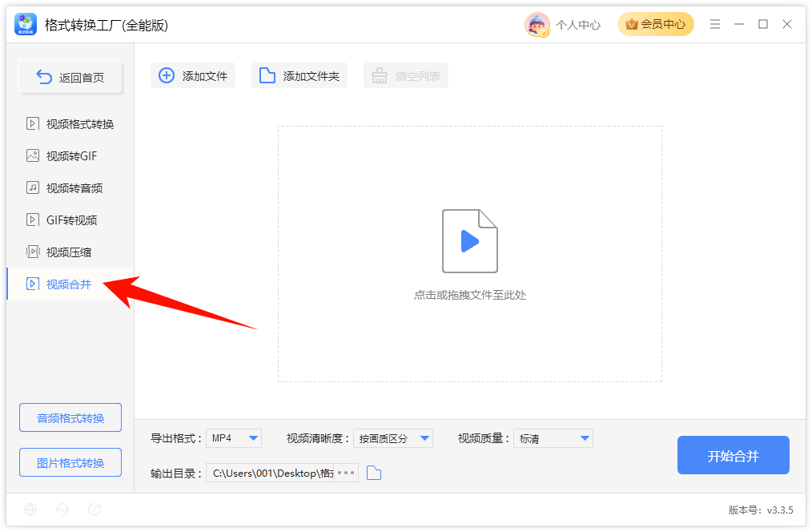Click the 视频合并 play icon

point(33,284)
